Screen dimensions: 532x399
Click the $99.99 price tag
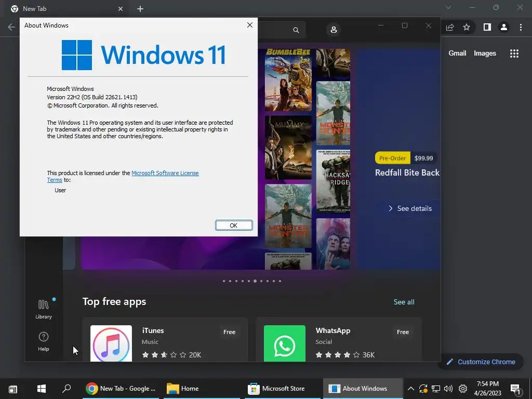pyautogui.click(x=424, y=158)
